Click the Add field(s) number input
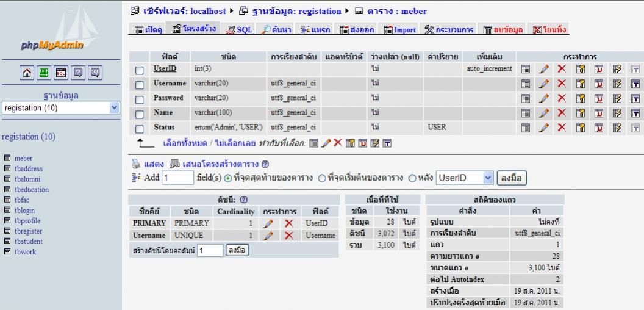This screenshot has height=310, width=644. coord(177,178)
